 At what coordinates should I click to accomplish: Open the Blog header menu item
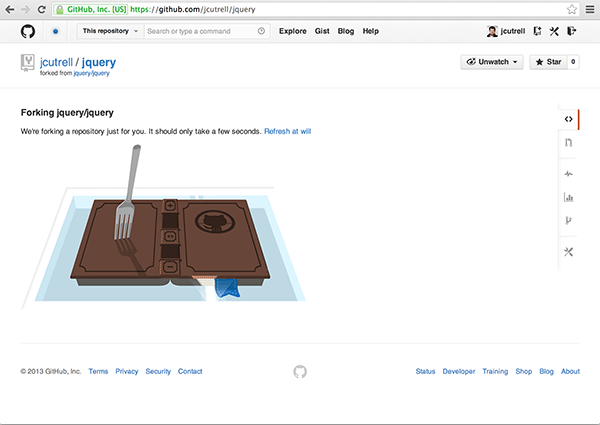pyautogui.click(x=346, y=31)
